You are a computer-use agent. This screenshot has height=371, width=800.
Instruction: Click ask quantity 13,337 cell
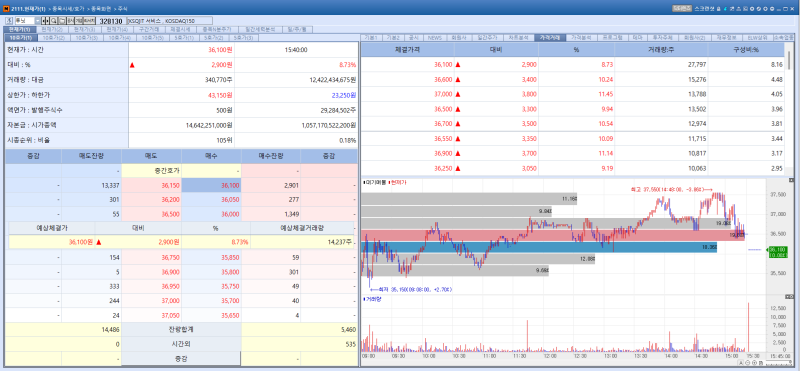pos(91,185)
